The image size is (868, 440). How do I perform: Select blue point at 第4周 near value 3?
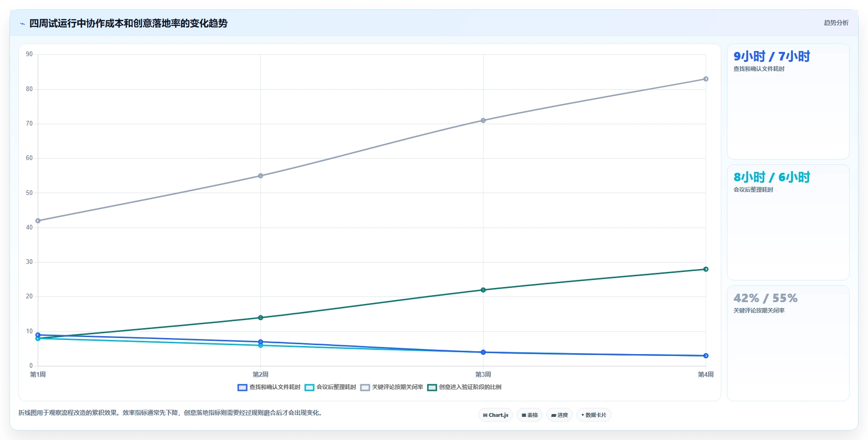pos(706,355)
